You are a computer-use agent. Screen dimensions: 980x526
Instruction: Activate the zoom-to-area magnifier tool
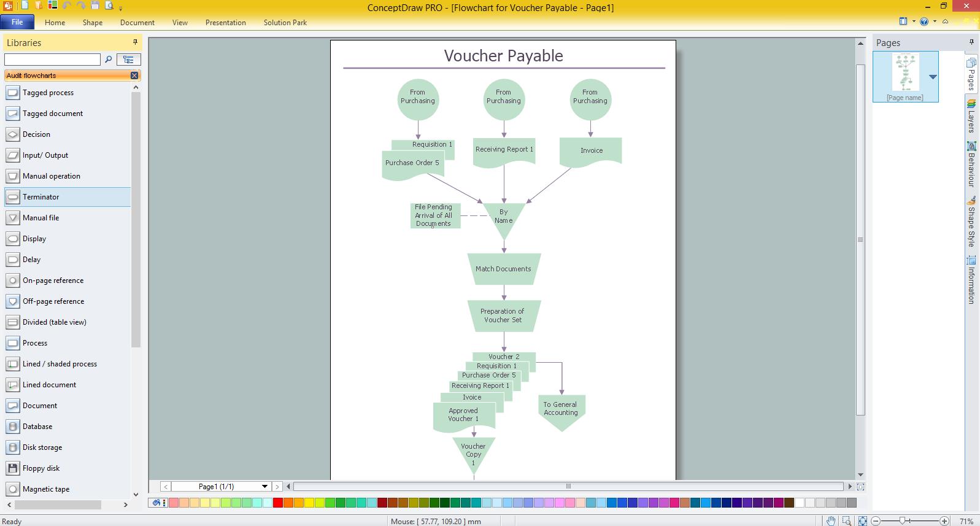click(846, 521)
